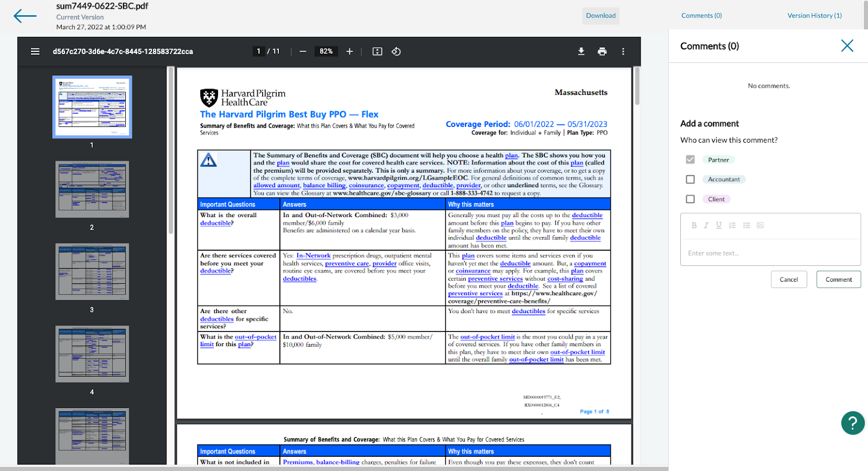868x471 pixels.
Task: Click the Client tag label
Action: pyautogui.click(x=716, y=199)
